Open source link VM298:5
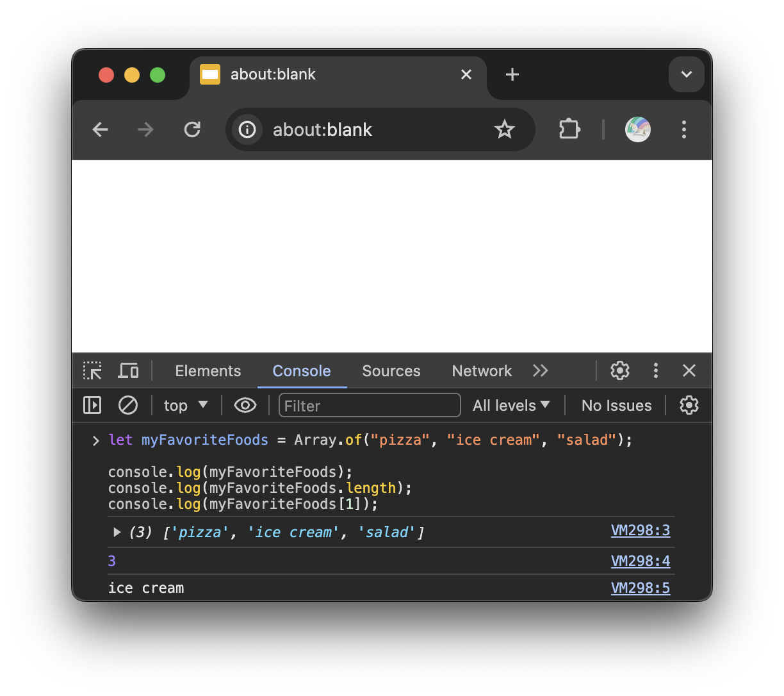 click(641, 588)
